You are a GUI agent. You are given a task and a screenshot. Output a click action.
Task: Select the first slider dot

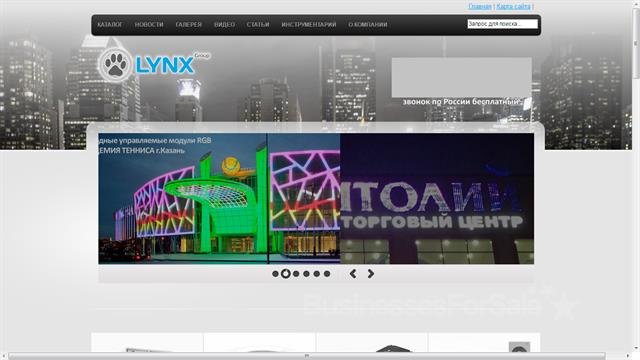click(x=276, y=274)
